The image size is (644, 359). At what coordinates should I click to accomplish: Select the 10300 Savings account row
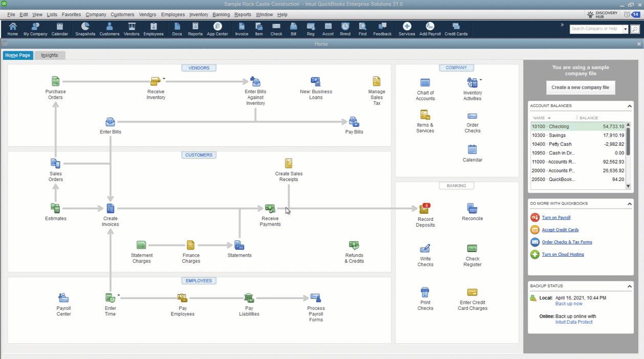(578, 136)
